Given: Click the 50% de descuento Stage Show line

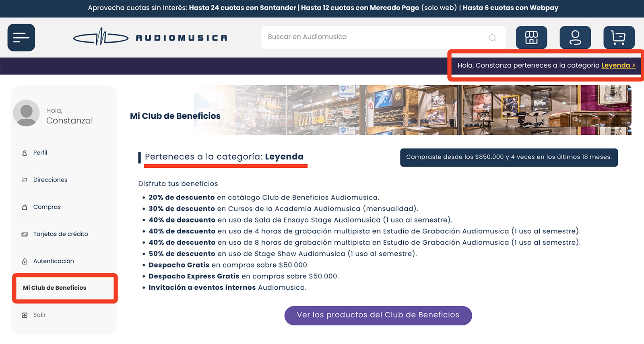Looking at the screenshot, I should click(x=283, y=254).
